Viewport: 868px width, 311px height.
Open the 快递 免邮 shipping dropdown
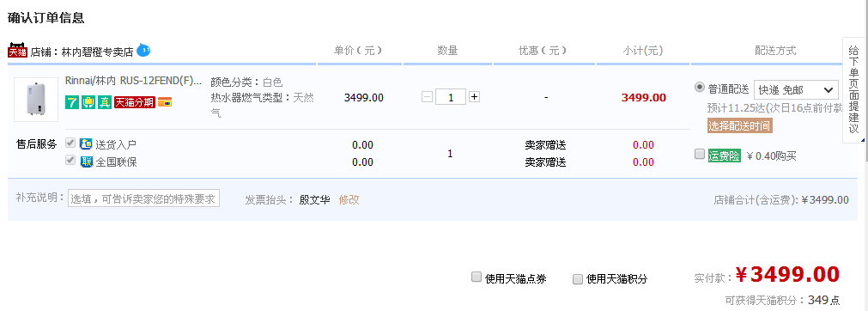(x=796, y=89)
